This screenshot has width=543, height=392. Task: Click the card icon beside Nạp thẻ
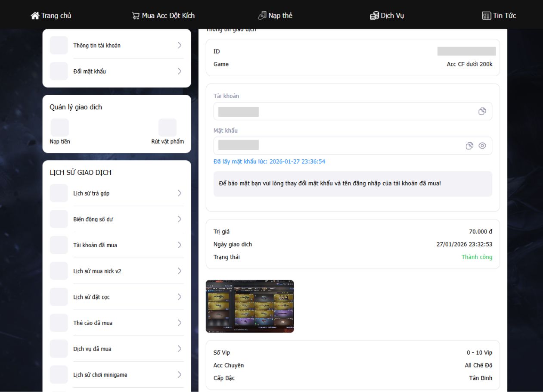262,16
